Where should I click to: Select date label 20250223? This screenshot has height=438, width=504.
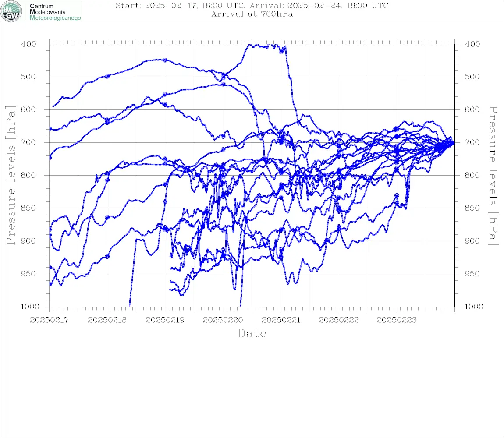[397, 320]
